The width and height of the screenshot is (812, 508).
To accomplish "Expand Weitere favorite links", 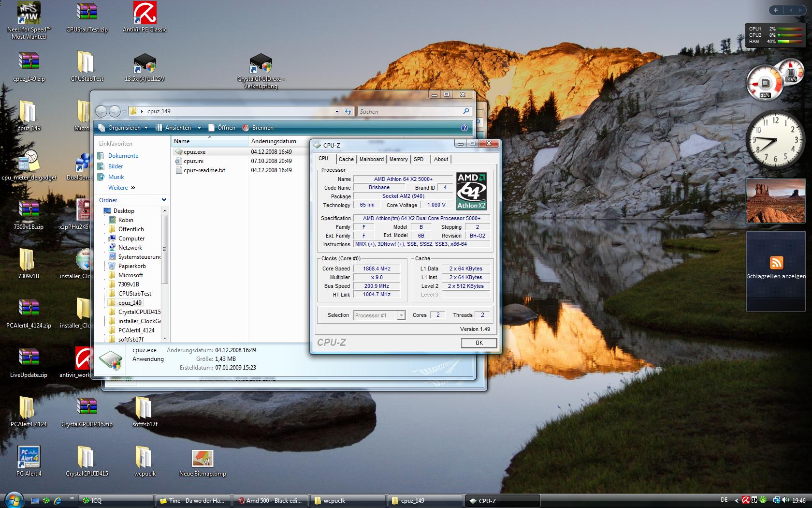I will (122, 188).
